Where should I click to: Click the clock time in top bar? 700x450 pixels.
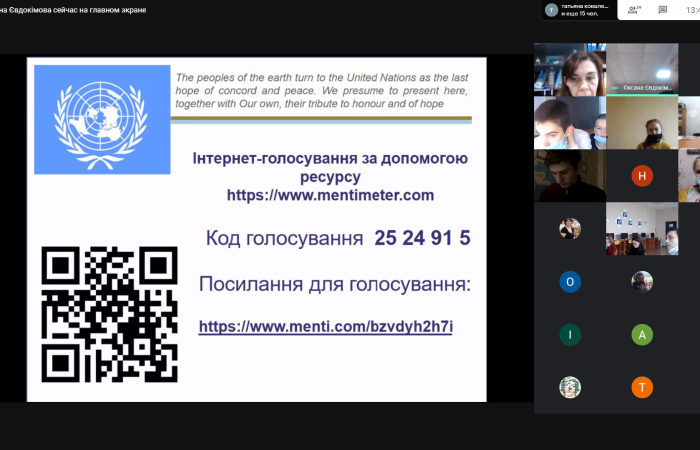(x=690, y=10)
